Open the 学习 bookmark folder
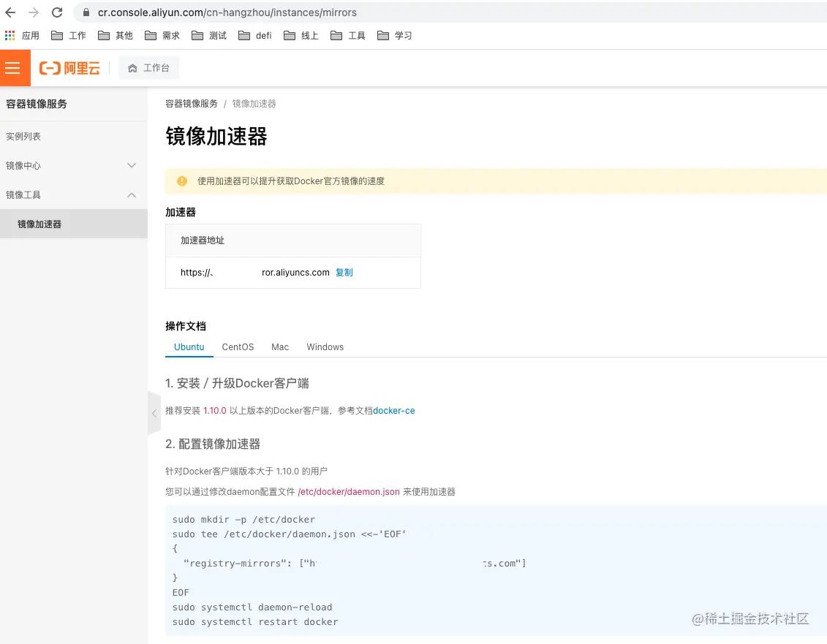The height and width of the screenshot is (644, 827). [395, 35]
